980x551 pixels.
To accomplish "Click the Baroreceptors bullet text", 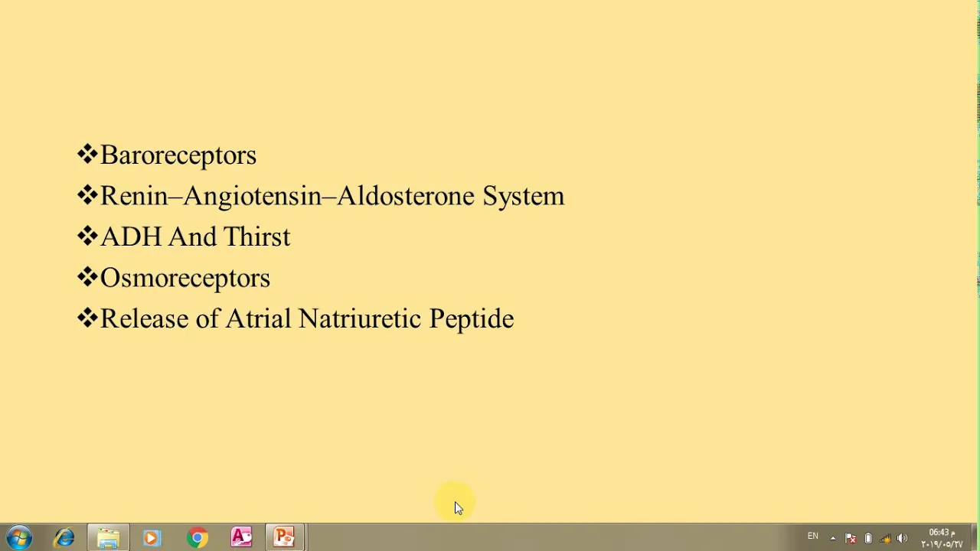I will 178,155.
